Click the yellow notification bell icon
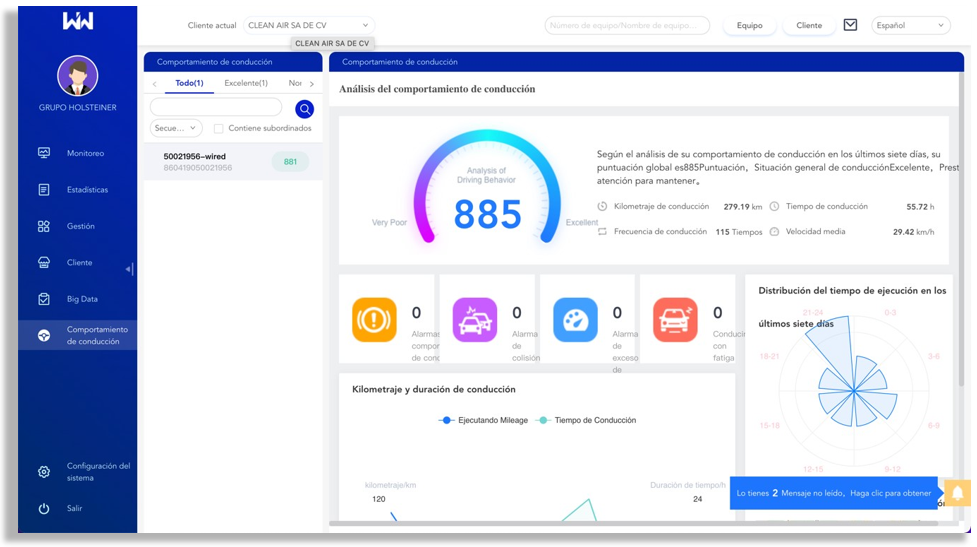Image resolution: width=977 pixels, height=547 pixels. (x=957, y=493)
